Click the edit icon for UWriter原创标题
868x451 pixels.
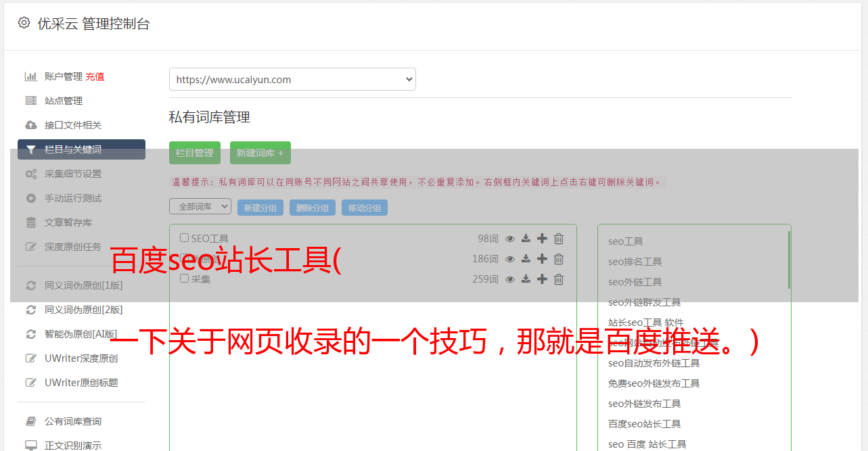coord(31,383)
